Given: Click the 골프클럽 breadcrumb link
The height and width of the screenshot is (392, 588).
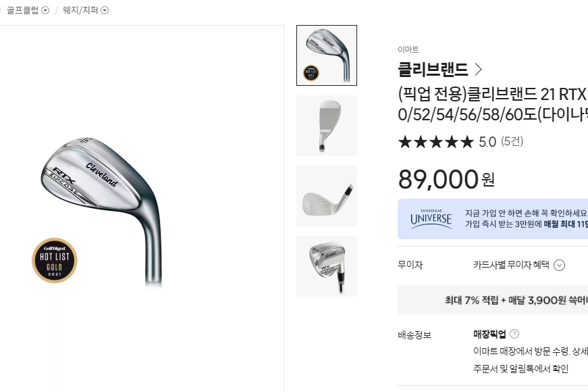Looking at the screenshot, I should [23, 11].
